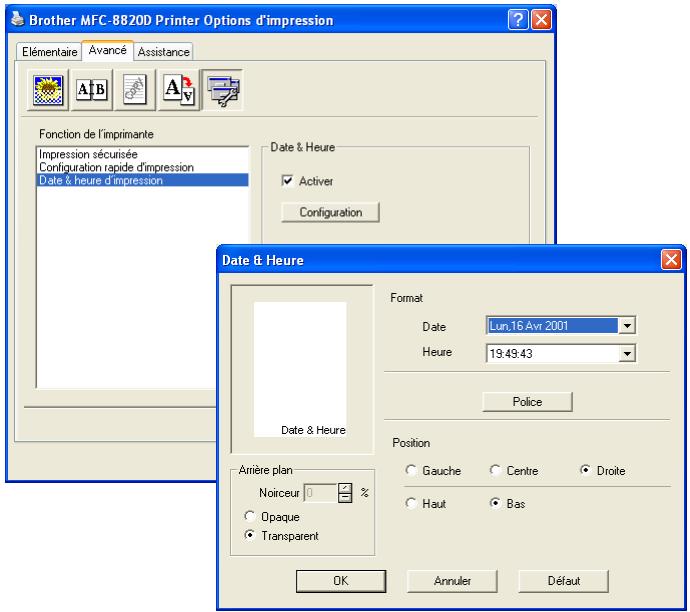Close the Brother printer options window
Image resolution: width=690 pixels, height=612 pixels.
click(541, 20)
